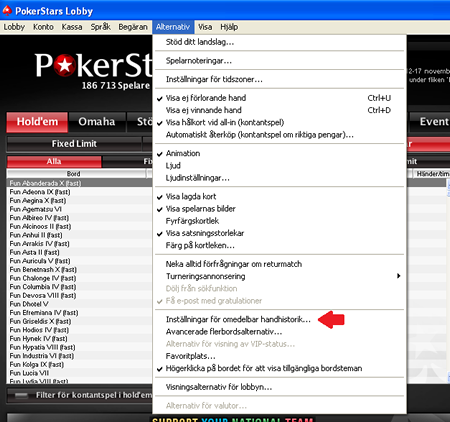450x422 pixels.
Task: Select table Fun Efremiana IV (fast)
Action: click(79, 313)
